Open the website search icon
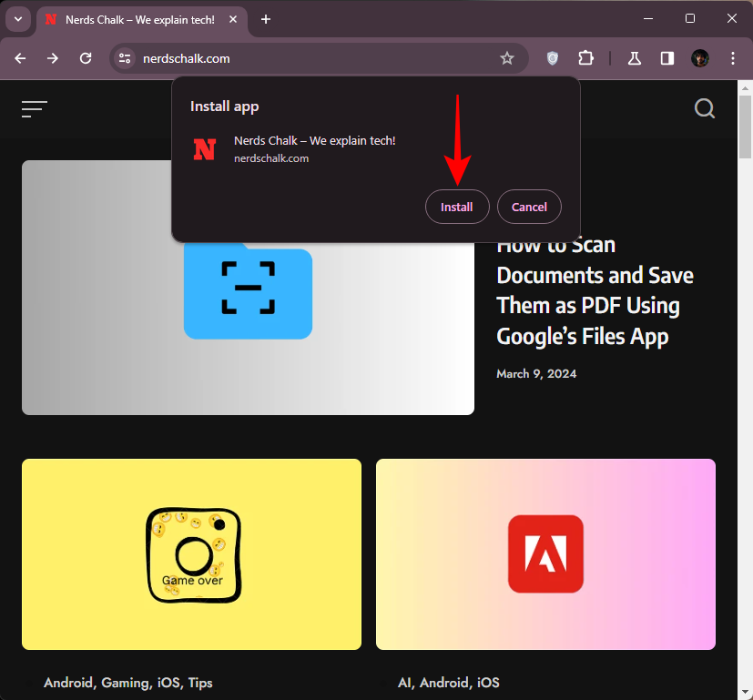This screenshot has height=700, width=753. pyautogui.click(x=705, y=109)
